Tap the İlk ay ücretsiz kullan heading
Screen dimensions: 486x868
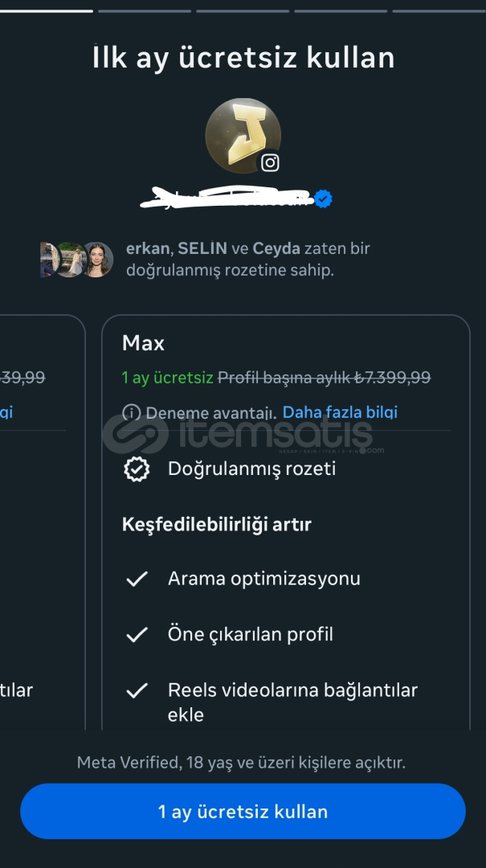(243, 58)
